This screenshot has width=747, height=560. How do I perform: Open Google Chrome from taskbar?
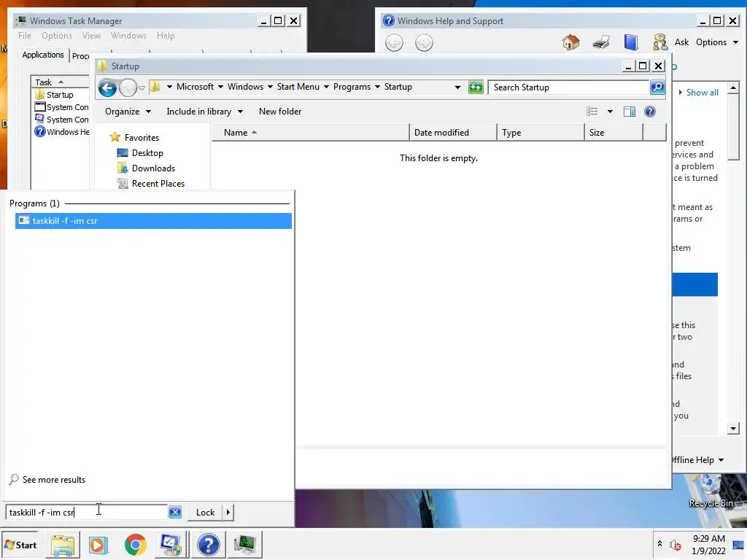pyautogui.click(x=135, y=545)
